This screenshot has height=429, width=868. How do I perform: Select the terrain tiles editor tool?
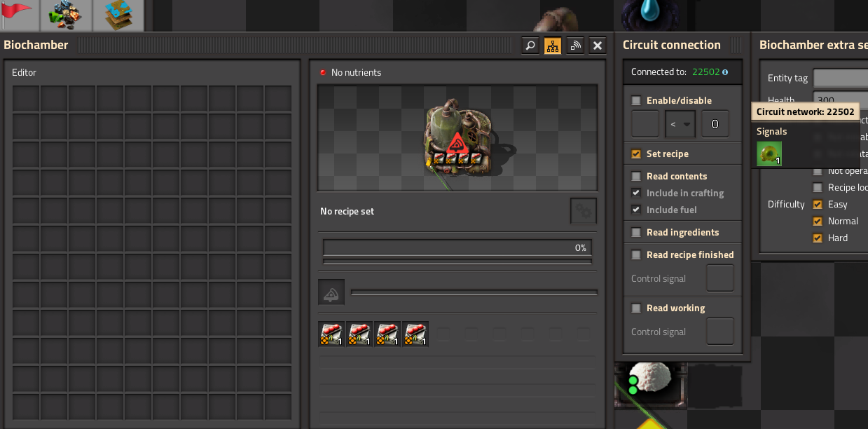pos(118,15)
